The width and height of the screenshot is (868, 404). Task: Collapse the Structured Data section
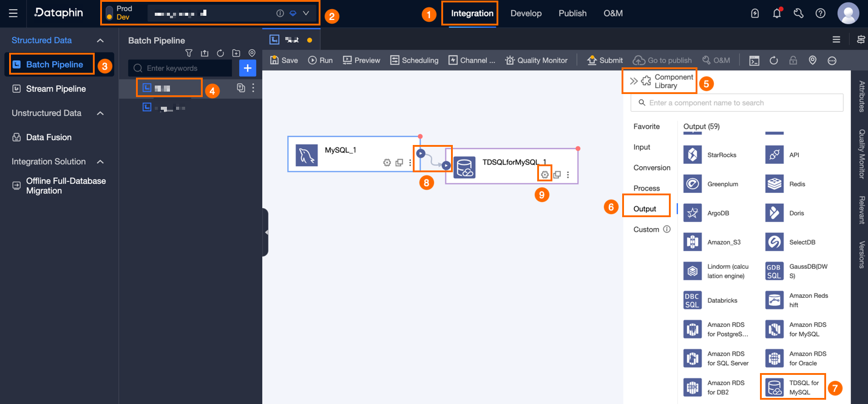click(x=101, y=40)
